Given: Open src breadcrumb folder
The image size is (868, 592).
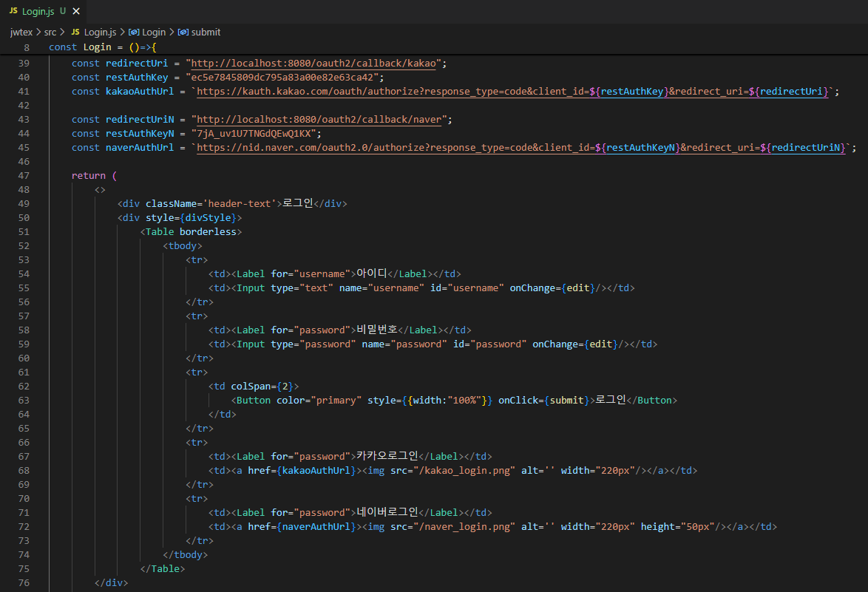Looking at the screenshot, I should pos(50,32).
